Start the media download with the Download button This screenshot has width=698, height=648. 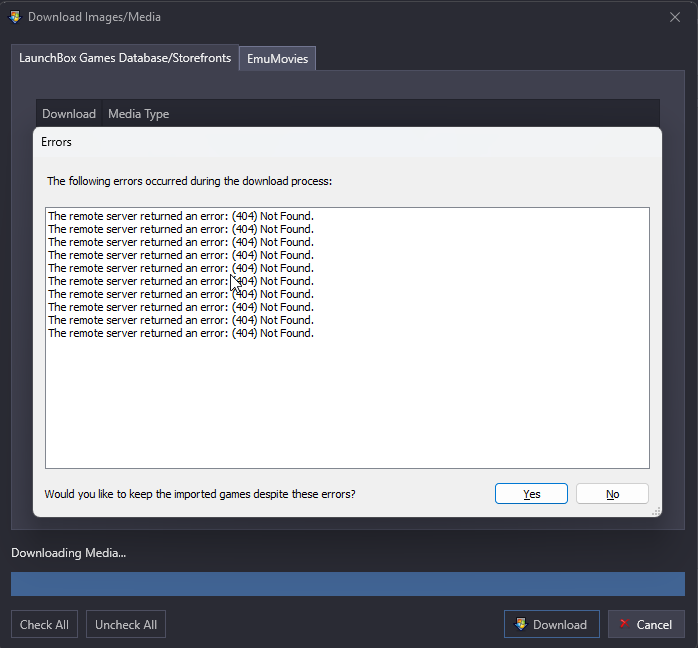[552, 624]
